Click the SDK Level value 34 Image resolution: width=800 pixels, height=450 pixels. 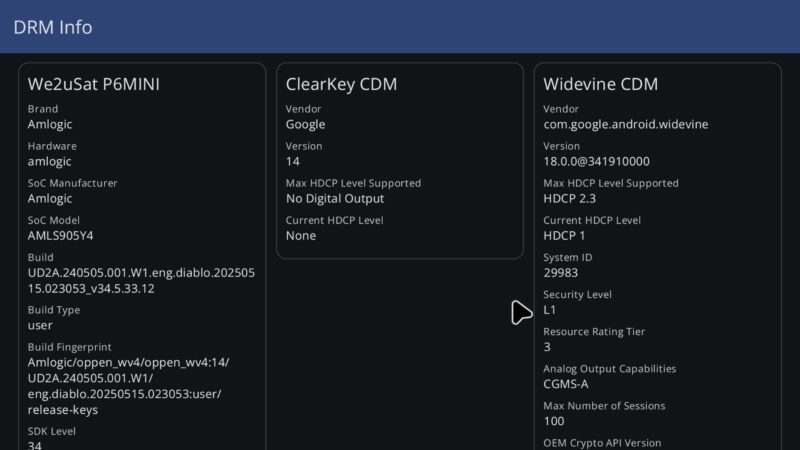(36, 444)
